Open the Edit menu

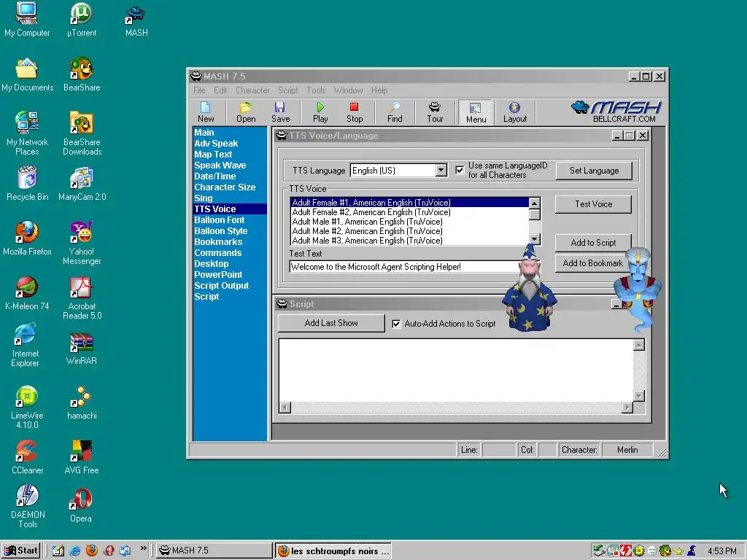coord(220,90)
